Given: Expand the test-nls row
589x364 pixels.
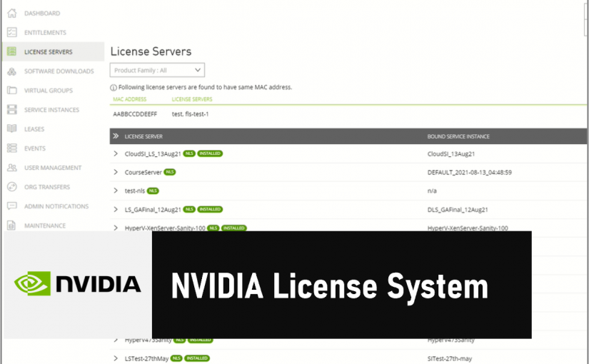Looking at the screenshot, I should [116, 191].
